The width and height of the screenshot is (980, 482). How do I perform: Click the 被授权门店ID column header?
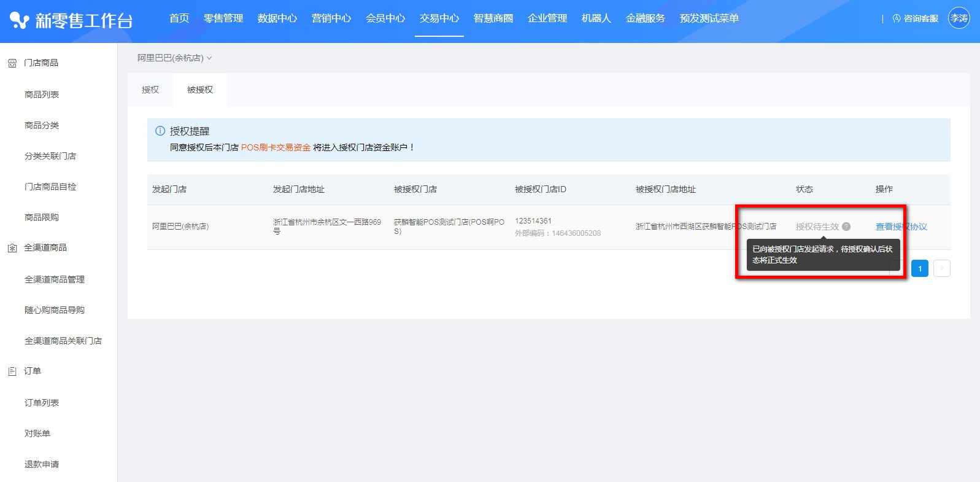pos(541,189)
